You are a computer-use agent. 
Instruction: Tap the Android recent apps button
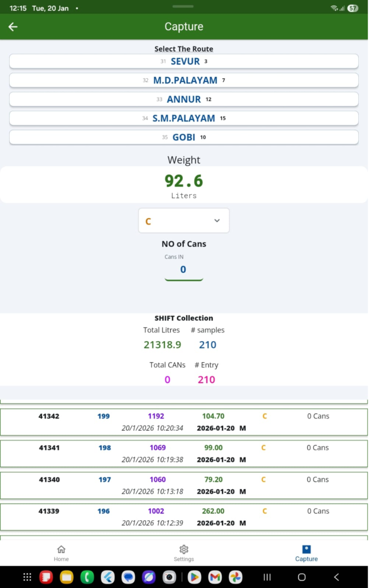tap(267, 577)
